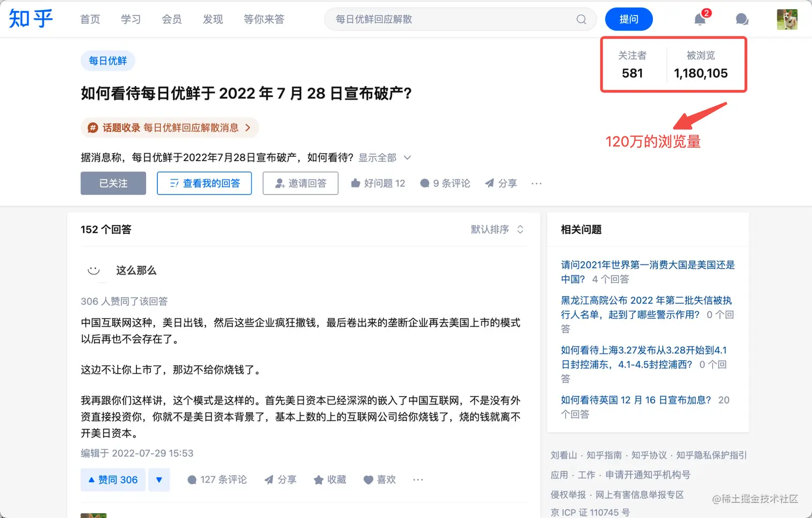812x518 pixels.
Task: Click the question title about 每日优鲜破产
Action: [247, 93]
